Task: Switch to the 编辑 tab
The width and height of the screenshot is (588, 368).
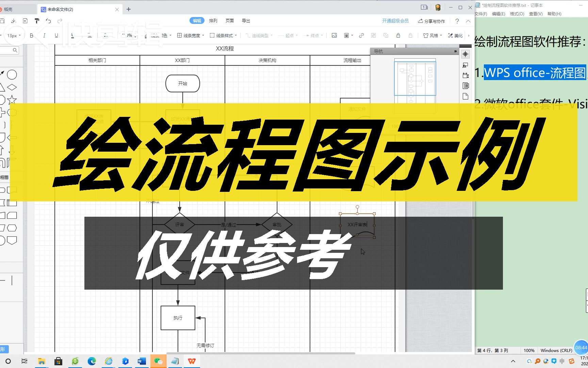Action: coord(197,21)
